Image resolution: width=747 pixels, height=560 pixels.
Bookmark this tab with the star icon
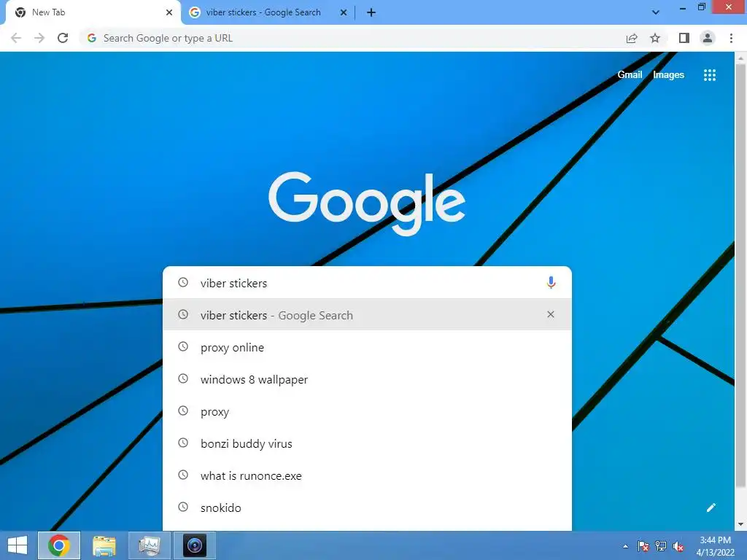coord(655,38)
